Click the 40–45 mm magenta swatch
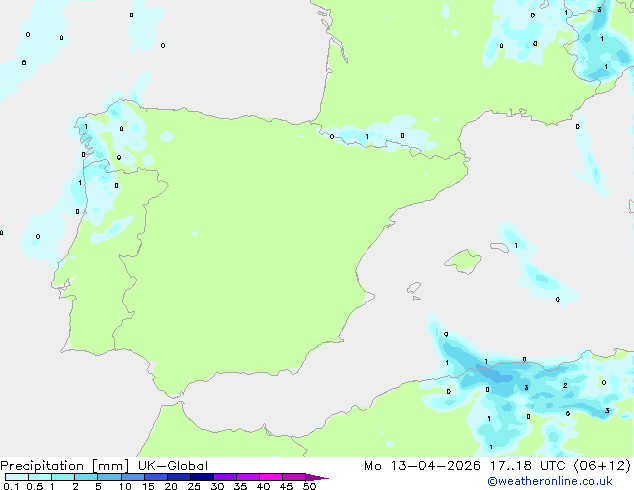This screenshot has height=490, width=634. click(271, 477)
